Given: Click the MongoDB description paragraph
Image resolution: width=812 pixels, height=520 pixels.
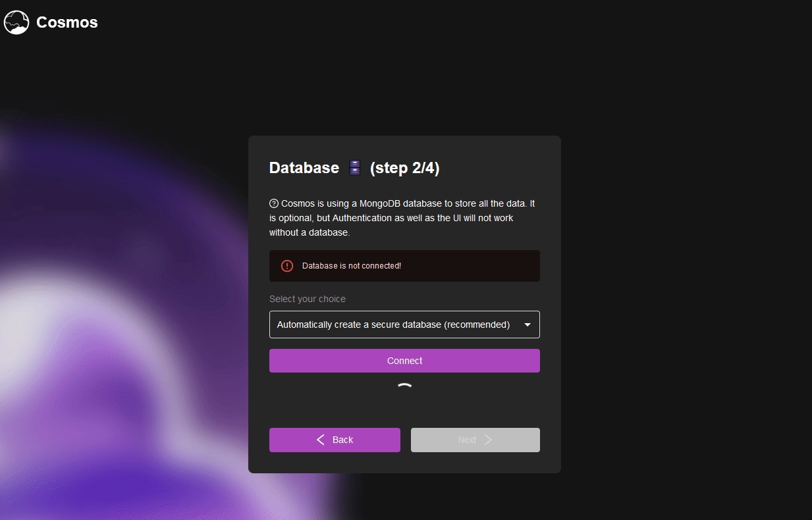Looking at the screenshot, I should 402,218.
